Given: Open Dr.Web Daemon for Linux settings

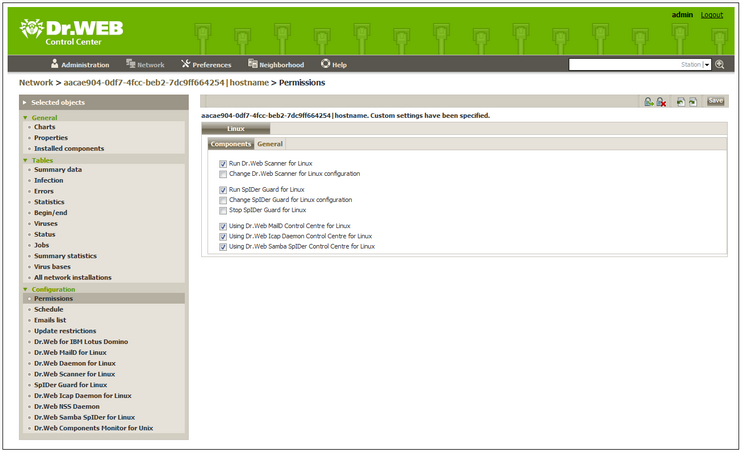Looking at the screenshot, I should 75,363.
